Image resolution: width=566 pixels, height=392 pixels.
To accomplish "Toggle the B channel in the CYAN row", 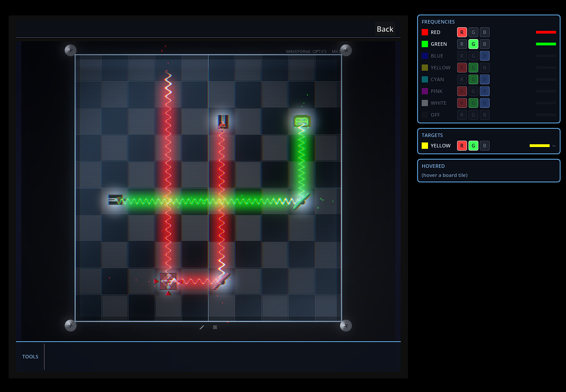I will (x=485, y=79).
